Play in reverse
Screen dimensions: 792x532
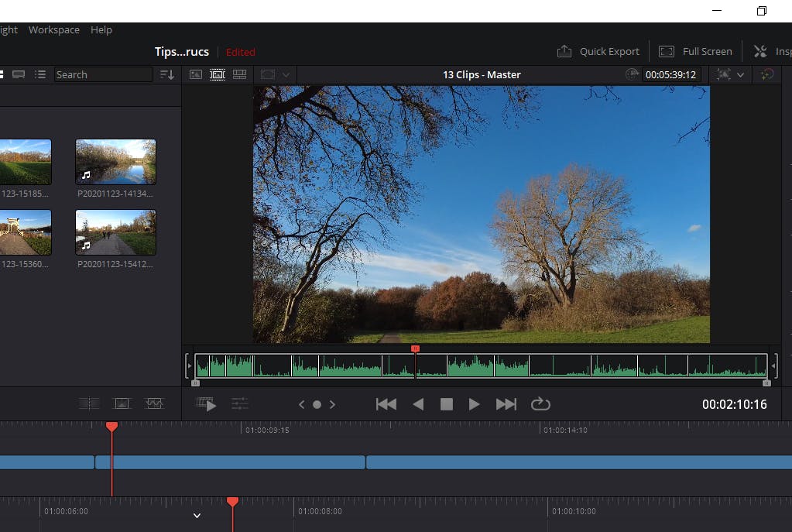click(418, 404)
